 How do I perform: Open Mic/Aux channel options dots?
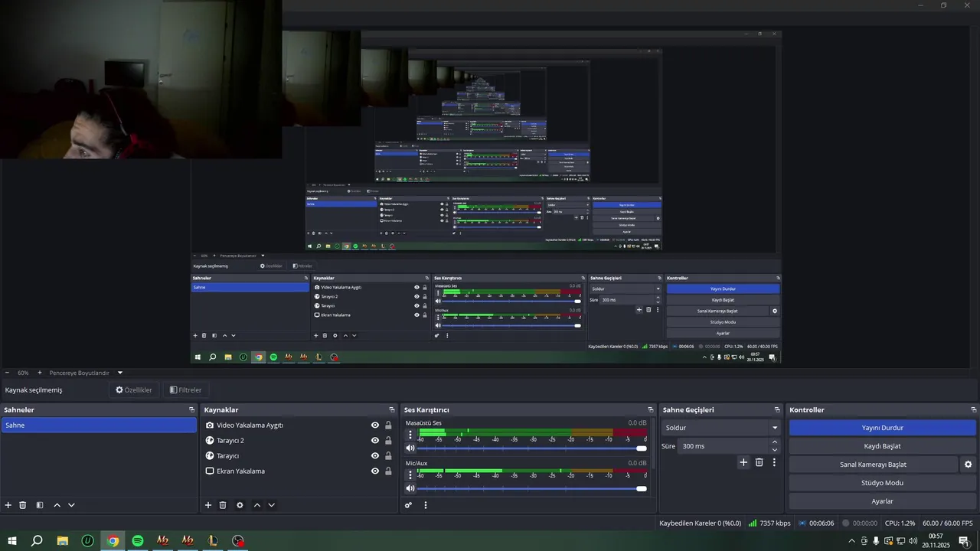[410, 474]
